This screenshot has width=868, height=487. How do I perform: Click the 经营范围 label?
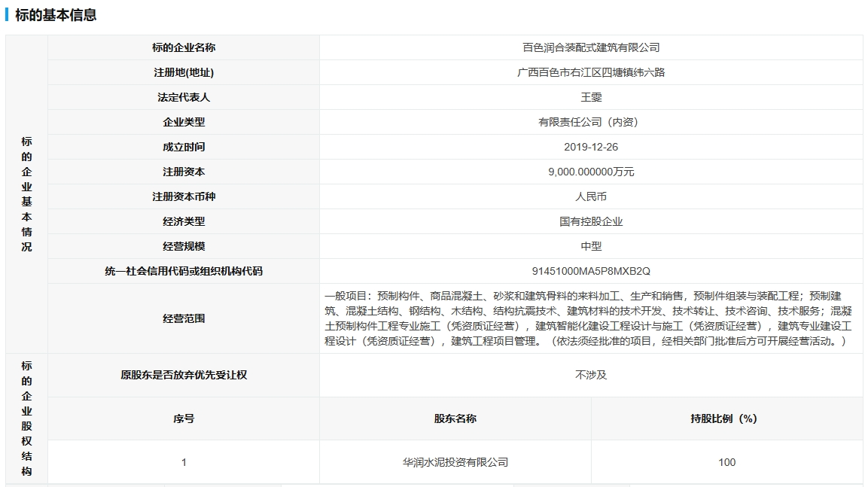click(184, 318)
